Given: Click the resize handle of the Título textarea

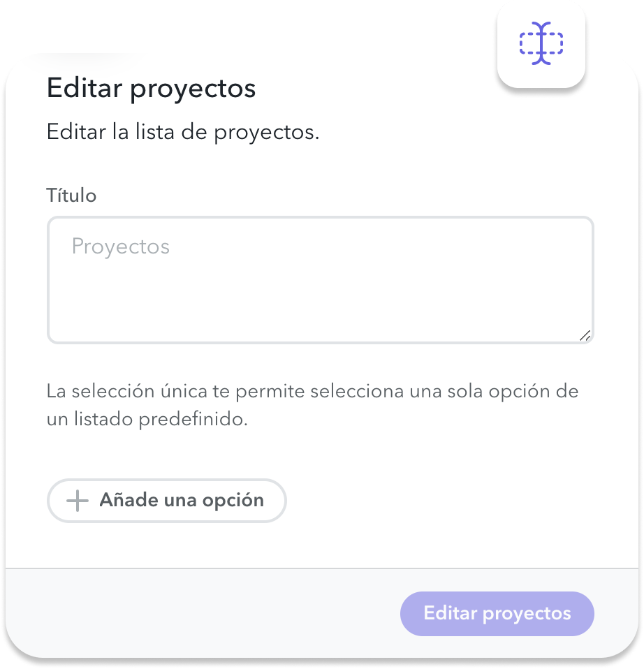Looking at the screenshot, I should coord(585,336).
